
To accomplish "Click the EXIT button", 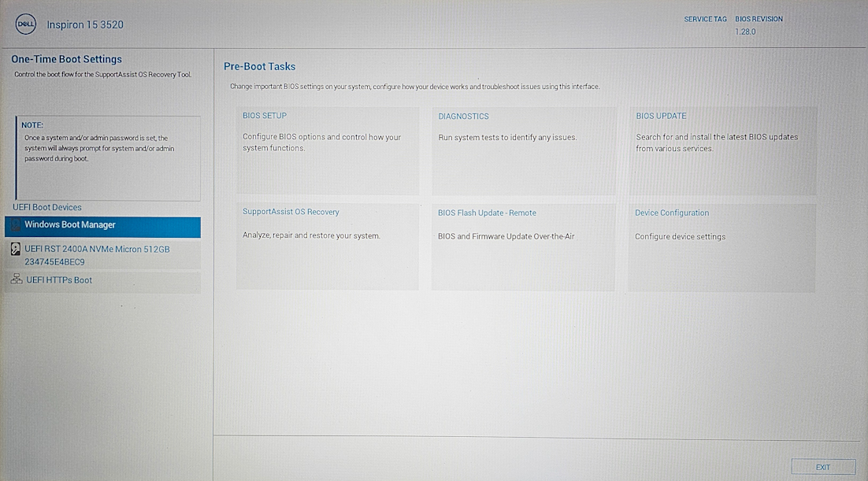I will click(824, 466).
